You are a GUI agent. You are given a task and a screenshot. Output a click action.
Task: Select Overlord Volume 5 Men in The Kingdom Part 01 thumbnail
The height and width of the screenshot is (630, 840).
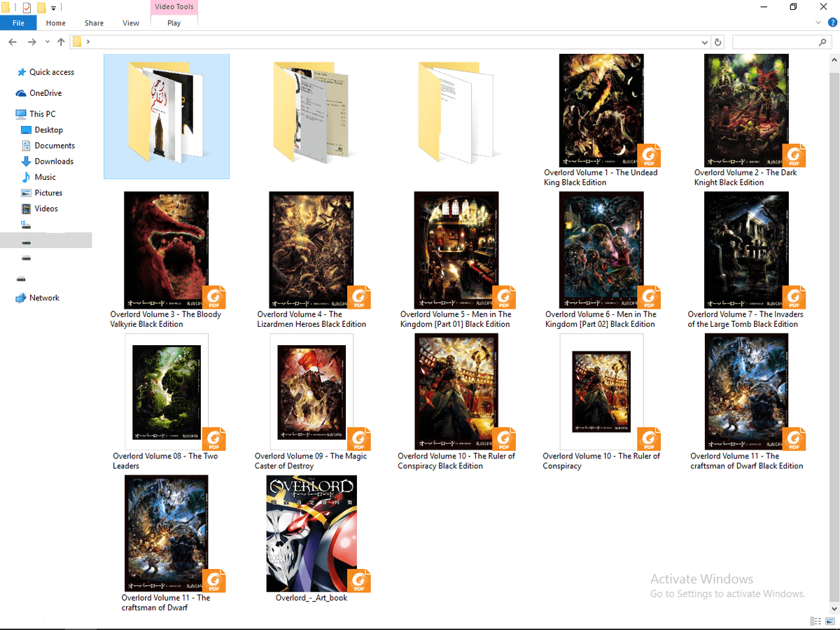[456, 251]
